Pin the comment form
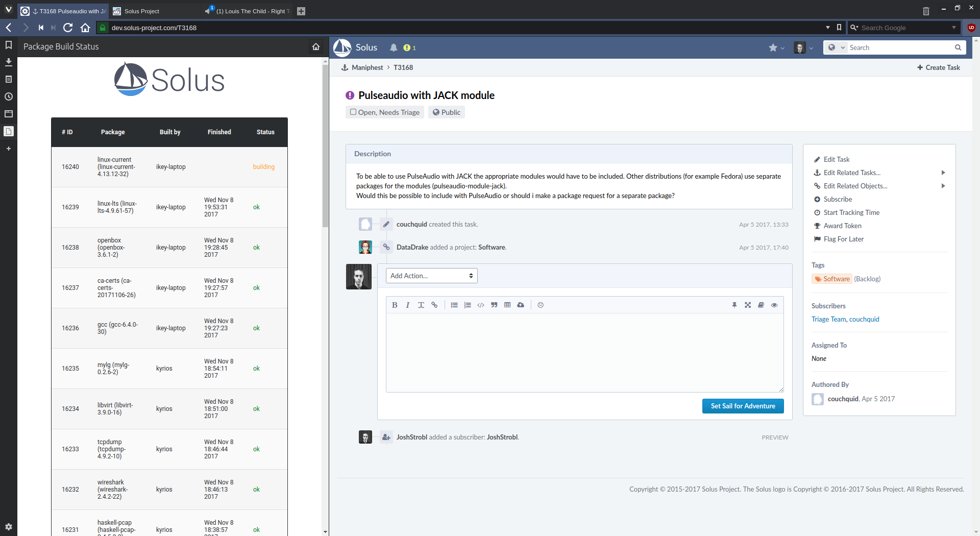The height and width of the screenshot is (536, 980). click(734, 305)
